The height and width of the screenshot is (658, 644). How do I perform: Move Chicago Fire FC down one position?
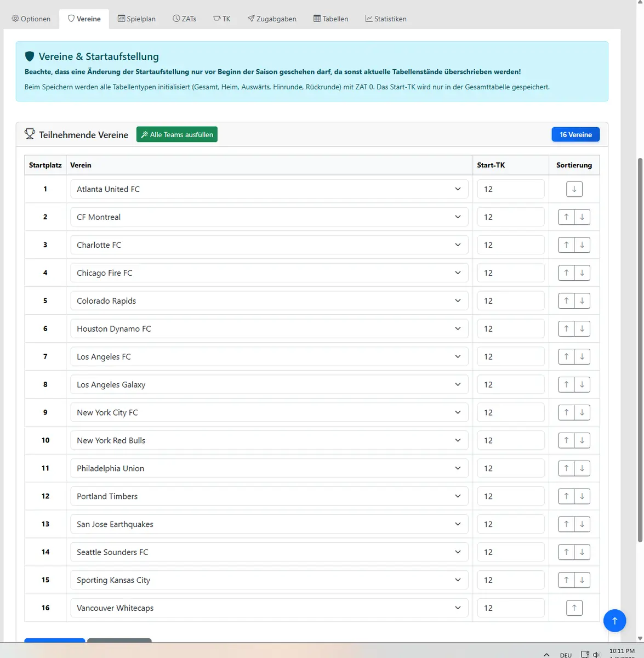pos(582,273)
